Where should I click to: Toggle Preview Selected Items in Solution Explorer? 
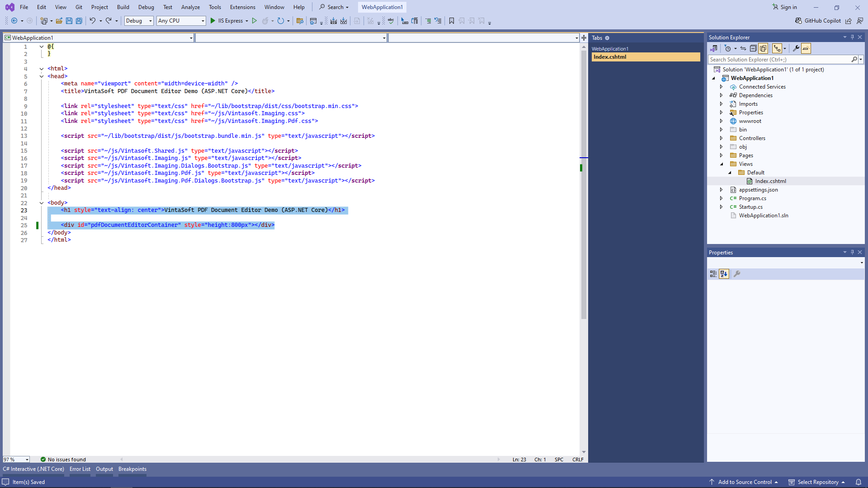click(806, 48)
